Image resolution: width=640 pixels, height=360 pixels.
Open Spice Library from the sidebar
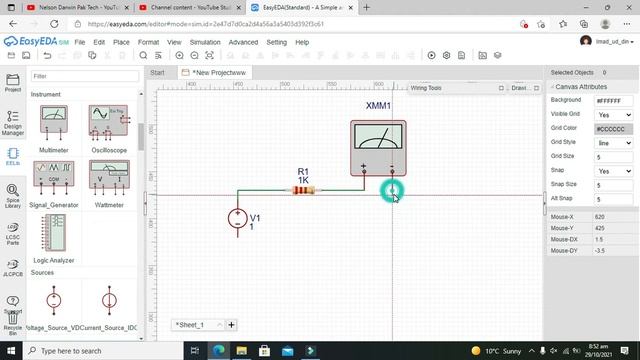pos(13,196)
